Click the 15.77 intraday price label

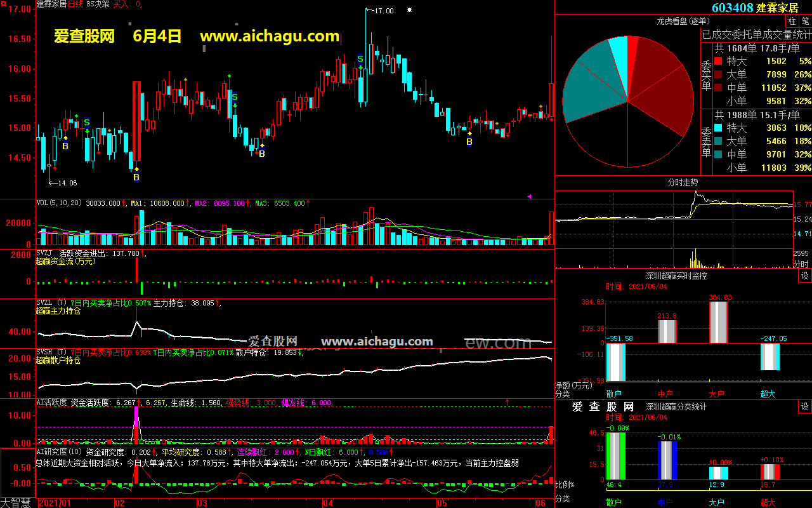coord(802,204)
